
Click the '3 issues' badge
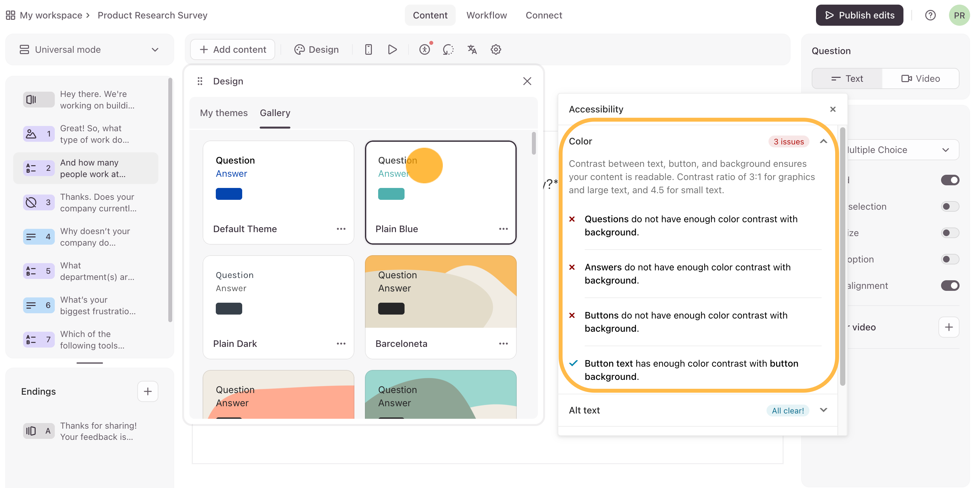(789, 141)
